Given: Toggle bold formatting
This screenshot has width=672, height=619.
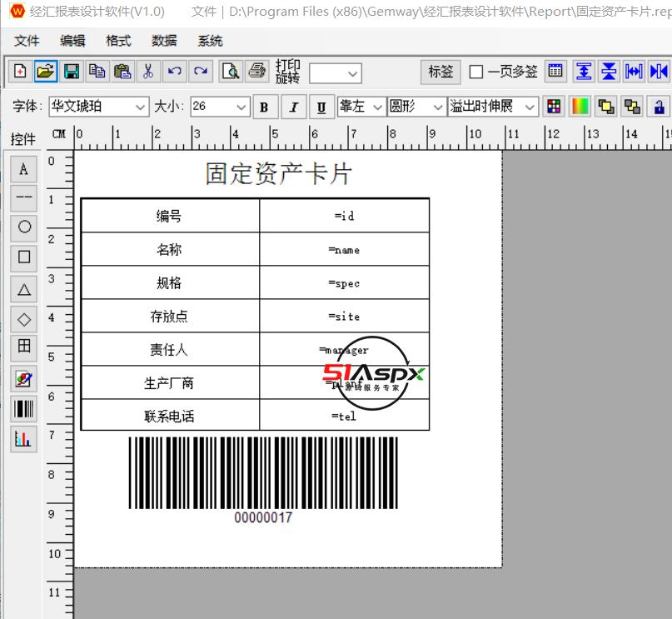Looking at the screenshot, I should click(265, 107).
